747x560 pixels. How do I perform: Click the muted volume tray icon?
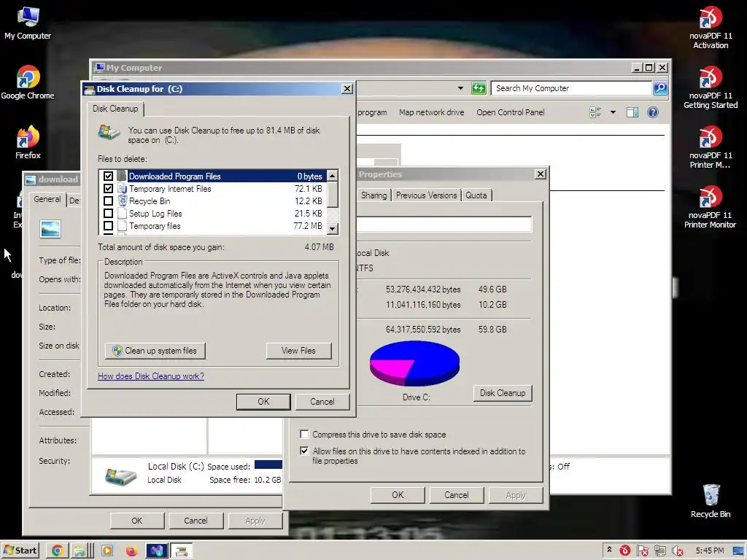pos(677,551)
